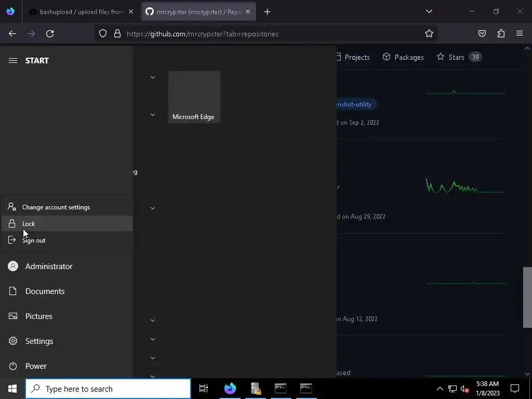532x399 pixels.
Task: Choose Sign out from the account menu
Action: (67, 240)
